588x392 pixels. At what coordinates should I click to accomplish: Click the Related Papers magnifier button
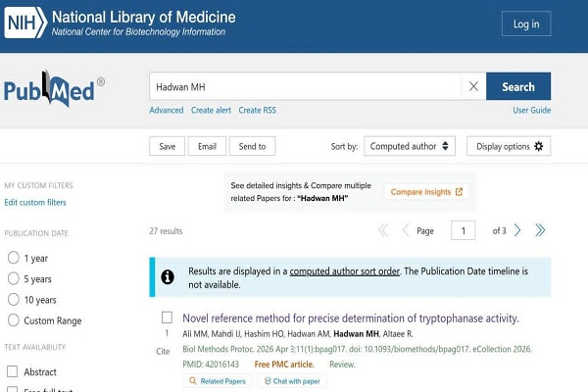click(218, 381)
